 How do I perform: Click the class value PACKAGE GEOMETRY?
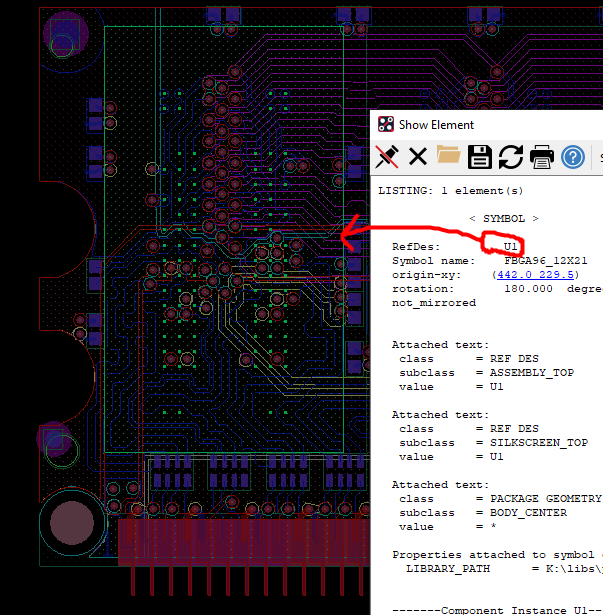click(x=546, y=499)
